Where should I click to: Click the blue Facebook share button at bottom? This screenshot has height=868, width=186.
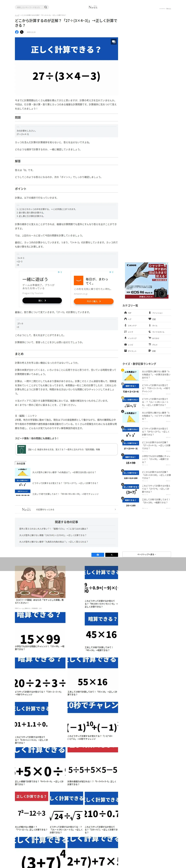click(98, 555)
